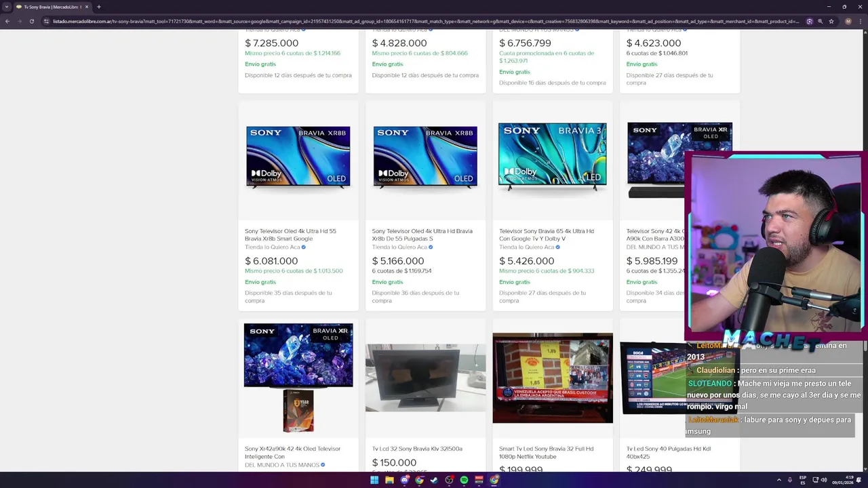Click the address bar URL field
868x488 pixels.
pos(427,21)
